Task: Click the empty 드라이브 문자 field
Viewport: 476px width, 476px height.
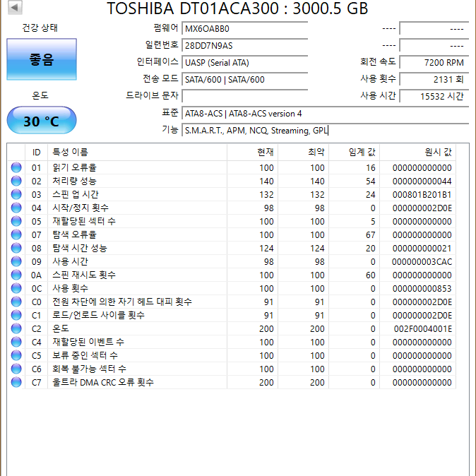Action: [x=244, y=97]
